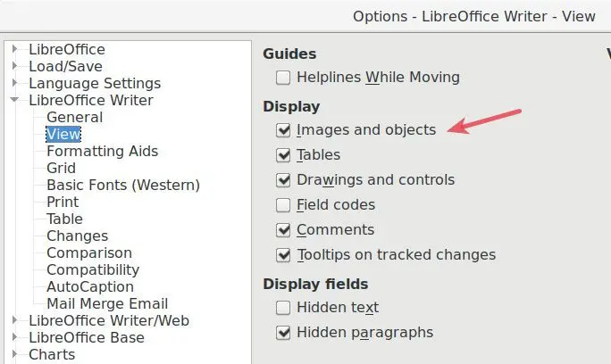Screen dimensions: 611x364
Task: Open Formatting Aids options page
Action: coord(102,152)
